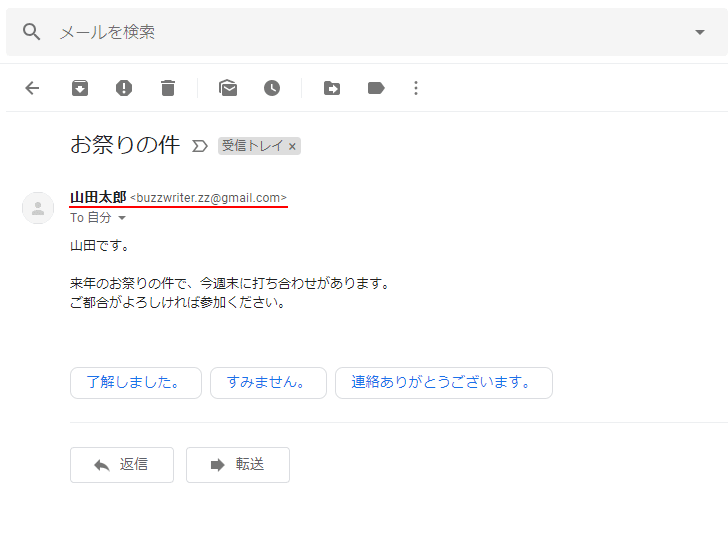This screenshot has width=728, height=534.
Task: Click sender name 山田太郎
Action: [x=98, y=197]
